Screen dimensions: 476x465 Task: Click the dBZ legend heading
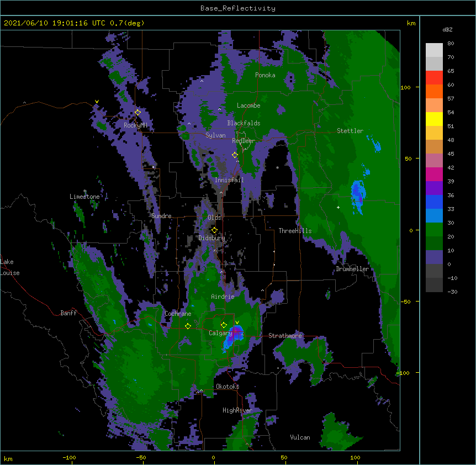(447, 29)
